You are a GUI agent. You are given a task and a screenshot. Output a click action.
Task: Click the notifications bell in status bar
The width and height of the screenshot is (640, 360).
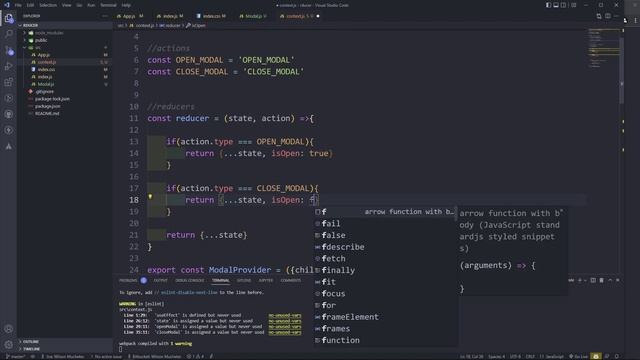(617, 356)
